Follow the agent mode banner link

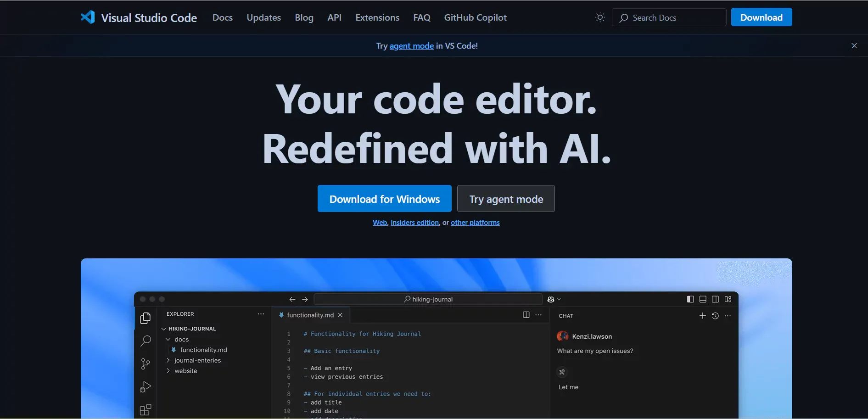[412, 46]
